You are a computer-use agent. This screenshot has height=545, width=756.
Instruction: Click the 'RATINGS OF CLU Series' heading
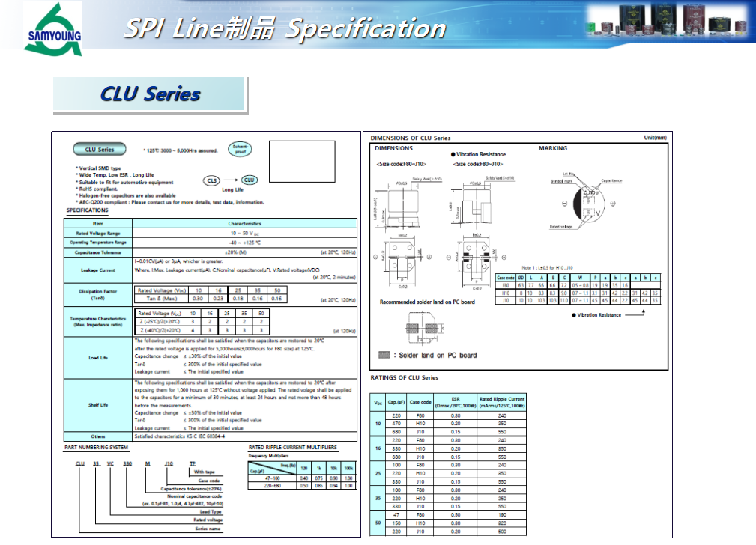[x=404, y=378]
